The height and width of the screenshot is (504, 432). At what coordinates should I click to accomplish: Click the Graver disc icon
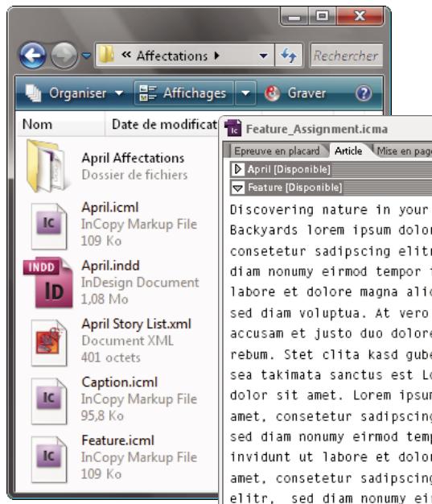272,93
